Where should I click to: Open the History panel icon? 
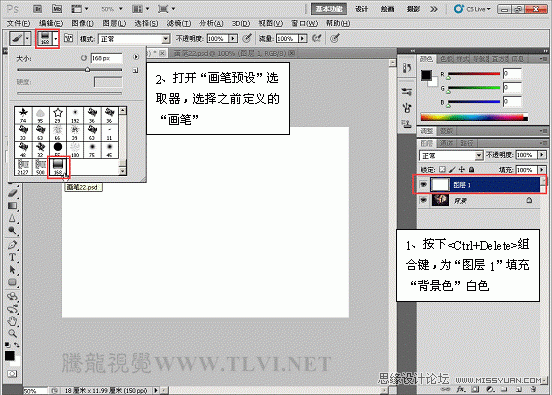coord(407,68)
